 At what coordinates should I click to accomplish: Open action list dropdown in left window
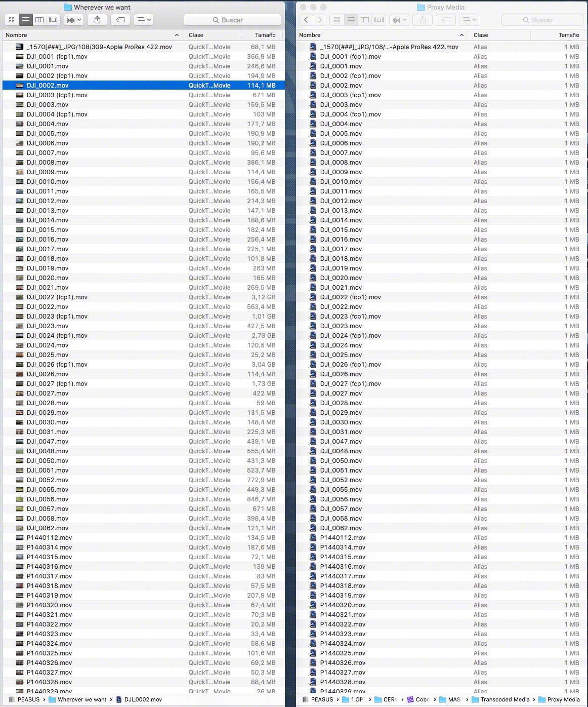point(144,20)
